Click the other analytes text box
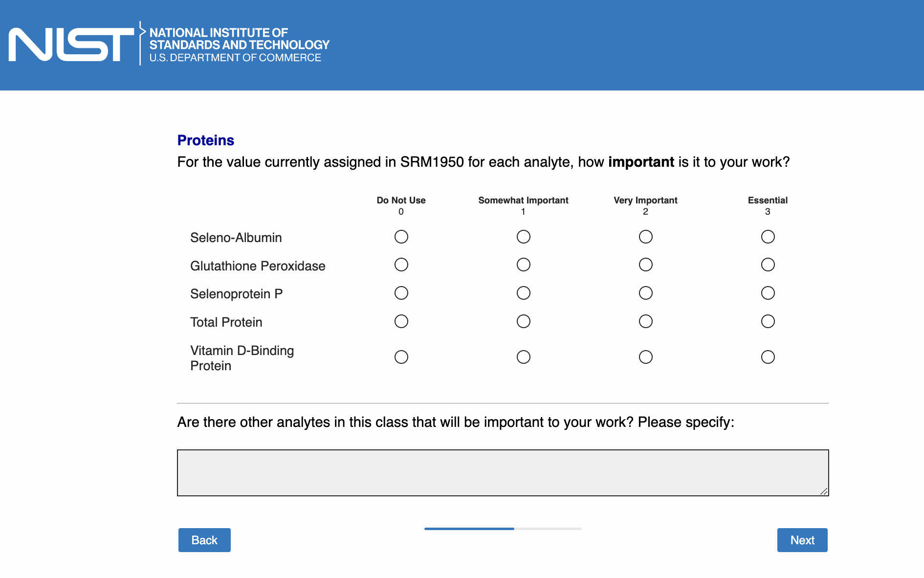Image resolution: width=924 pixels, height=578 pixels. [x=503, y=472]
